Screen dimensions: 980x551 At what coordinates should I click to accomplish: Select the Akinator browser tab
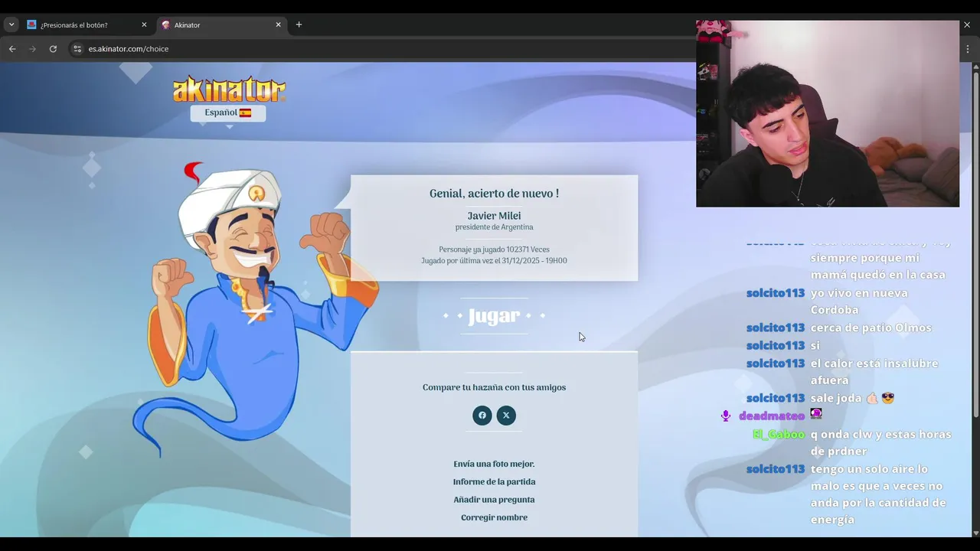pyautogui.click(x=220, y=24)
